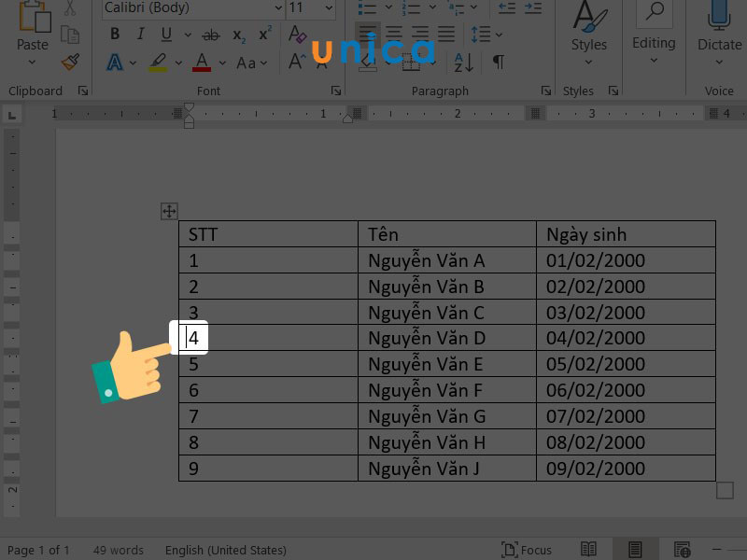
Task: Open Styles pane dialog launcher
Action: tap(613, 91)
